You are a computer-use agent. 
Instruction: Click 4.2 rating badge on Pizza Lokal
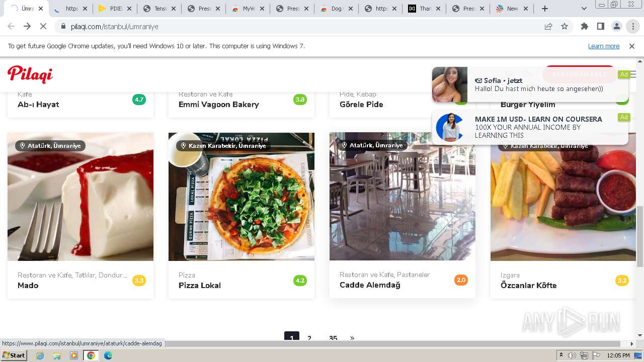[x=300, y=281]
